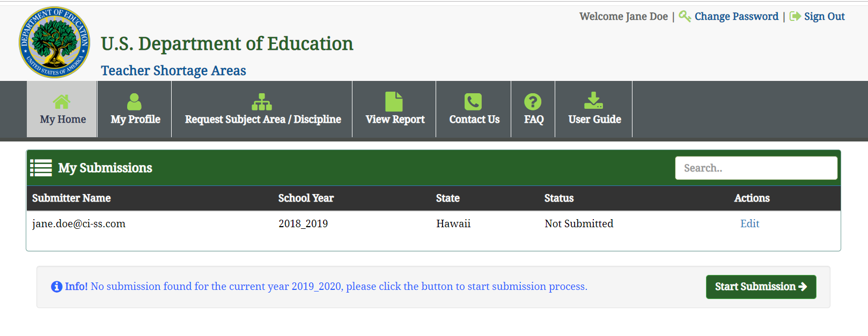This screenshot has width=868, height=336.
Task: Open the View Report menu item
Action: point(395,119)
